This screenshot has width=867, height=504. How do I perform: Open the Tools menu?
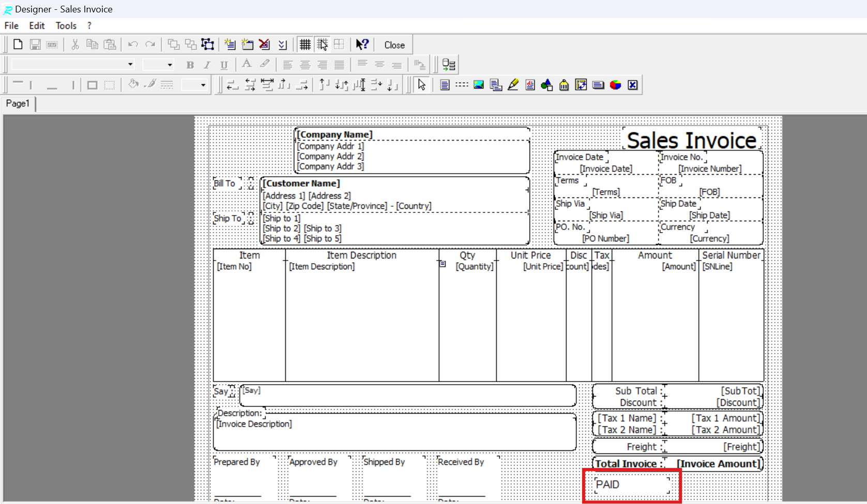66,26
